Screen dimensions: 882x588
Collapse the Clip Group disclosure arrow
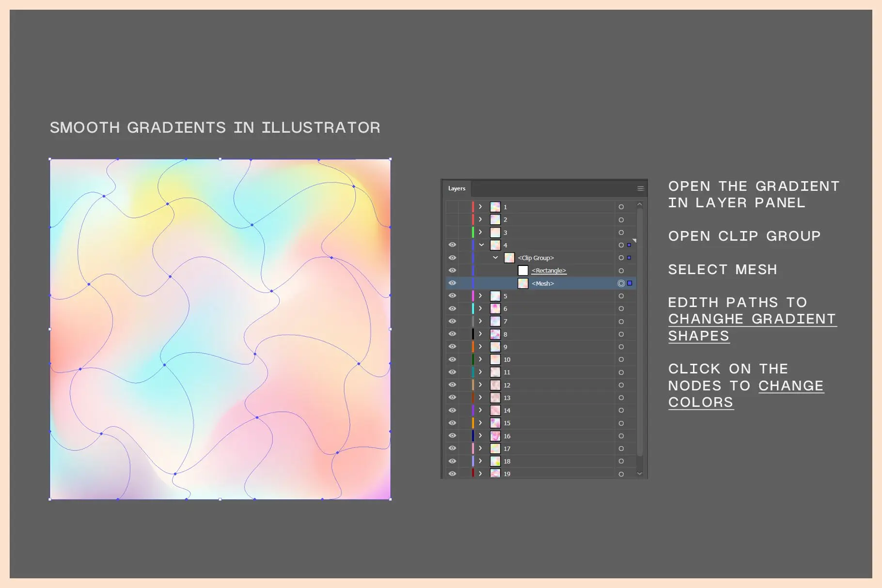pyautogui.click(x=495, y=258)
